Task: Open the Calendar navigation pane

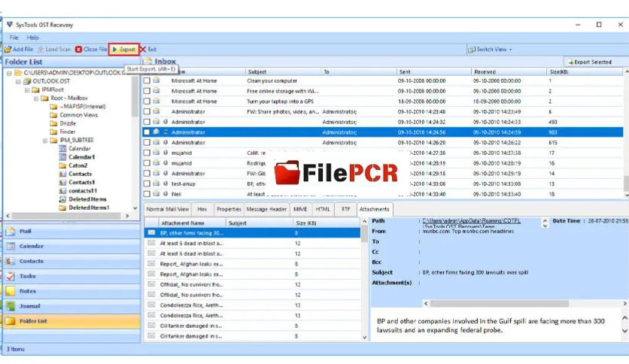Action: pyautogui.click(x=71, y=246)
